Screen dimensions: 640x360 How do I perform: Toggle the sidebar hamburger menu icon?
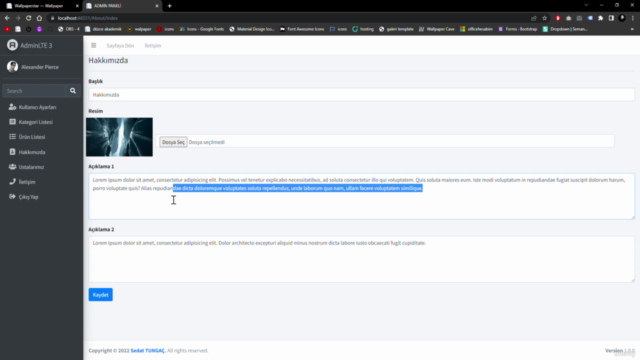(93, 45)
